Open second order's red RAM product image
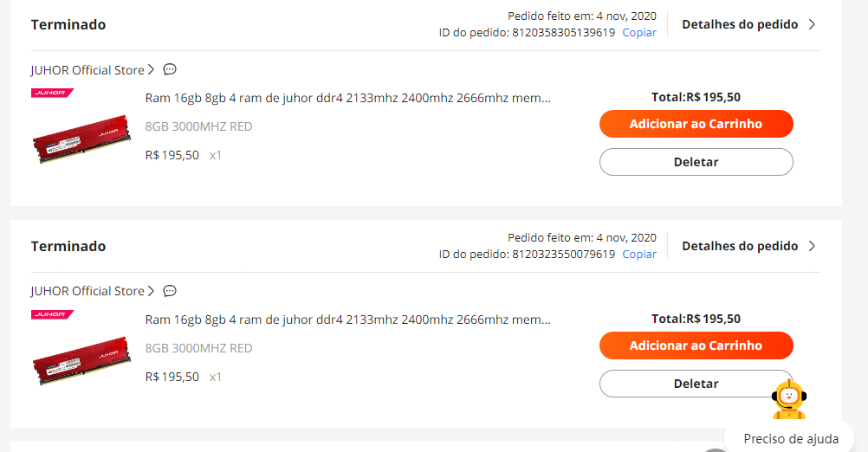This screenshot has height=452, width=868. point(82,360)
